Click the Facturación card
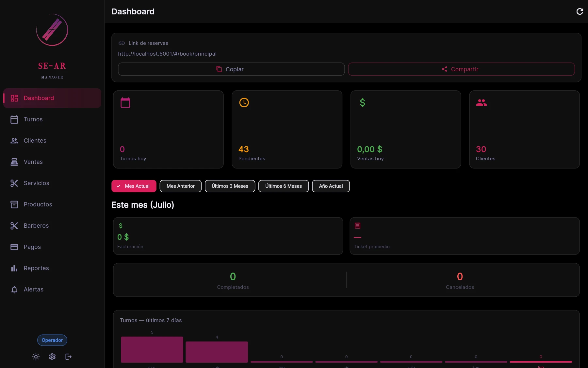 tap(228, 236)
